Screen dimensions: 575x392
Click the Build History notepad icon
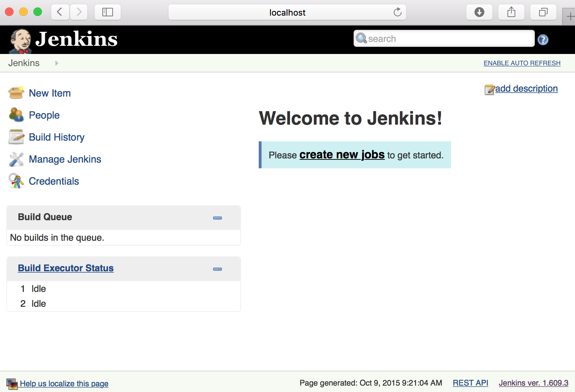(16, 137)
